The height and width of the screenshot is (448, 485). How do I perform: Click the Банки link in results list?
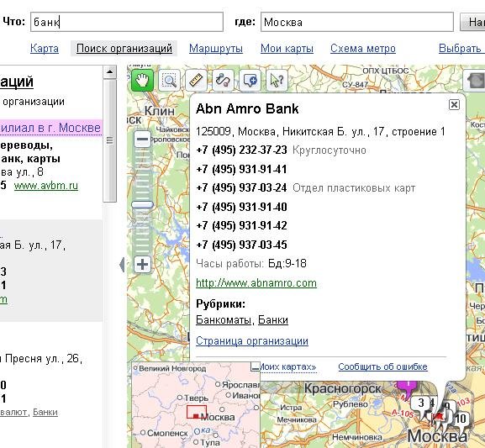click(x=45, y=412)
